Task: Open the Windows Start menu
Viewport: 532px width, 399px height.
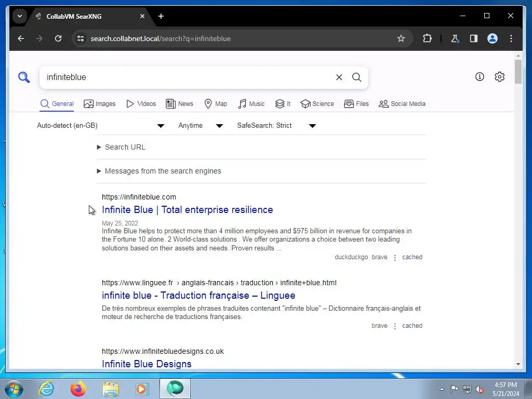Action: coord(14,388)
